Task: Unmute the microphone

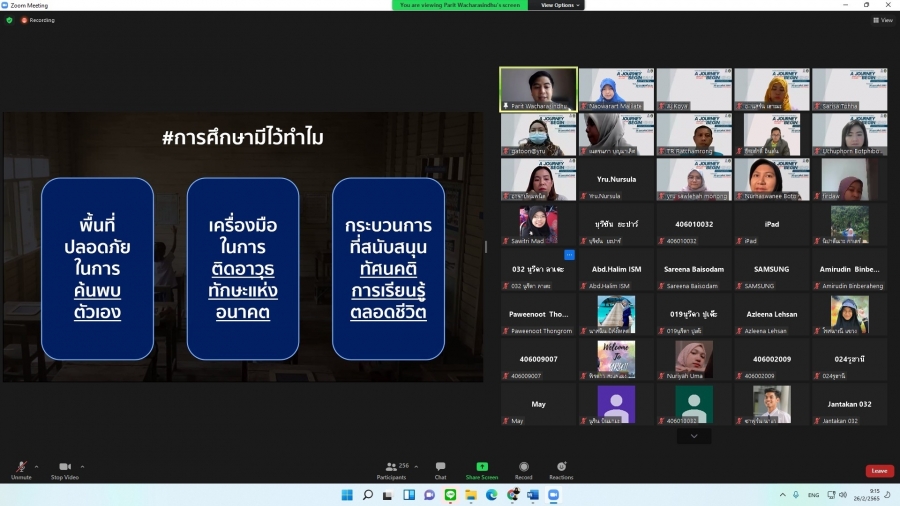Action: coord(21,469)
